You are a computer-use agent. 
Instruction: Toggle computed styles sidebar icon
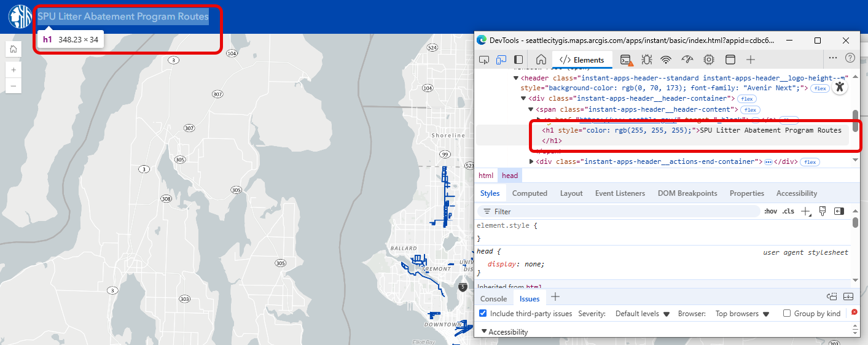(x=839, y=211)
